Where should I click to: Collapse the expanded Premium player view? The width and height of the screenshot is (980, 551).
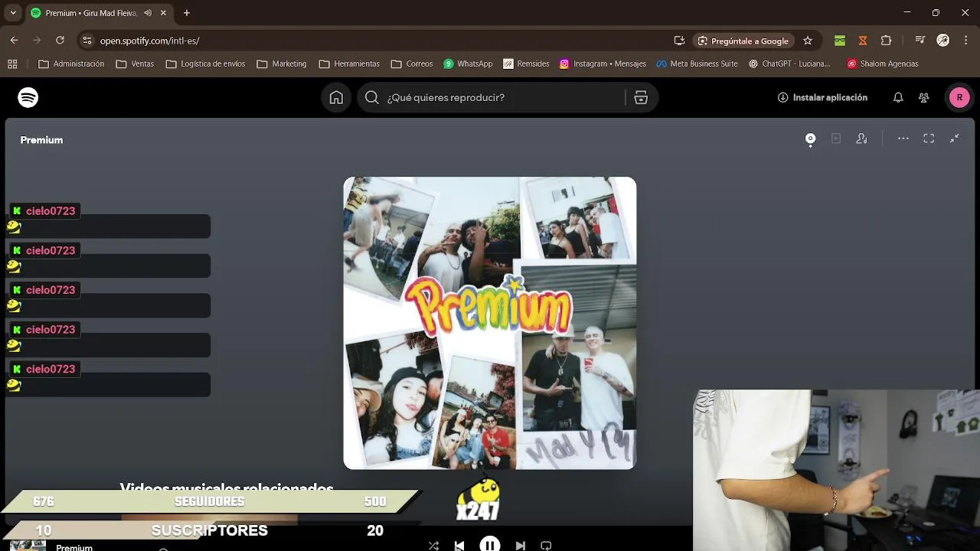[x=955, y=139]
